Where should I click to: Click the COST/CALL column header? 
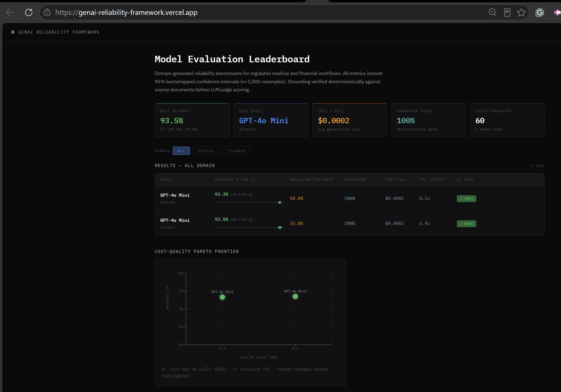(x=396, y=180)
